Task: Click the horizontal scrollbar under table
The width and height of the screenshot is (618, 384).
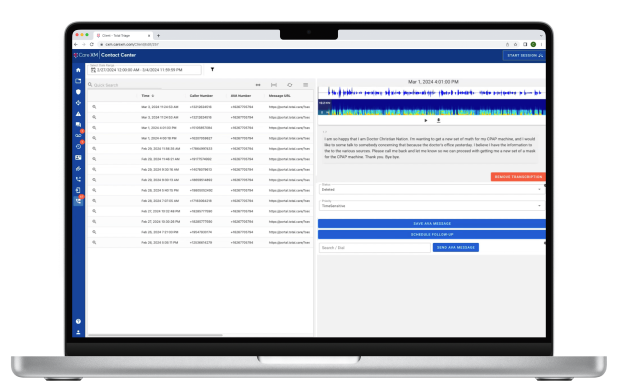Action: [x=155, y=335]
